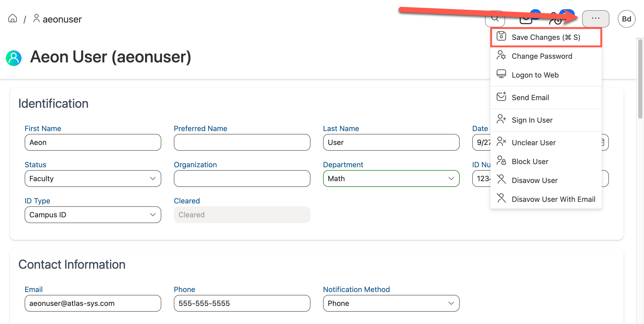Screen dimensions: 644x324
Task: Click the Sign In User icon
Action: pos(501,120)
